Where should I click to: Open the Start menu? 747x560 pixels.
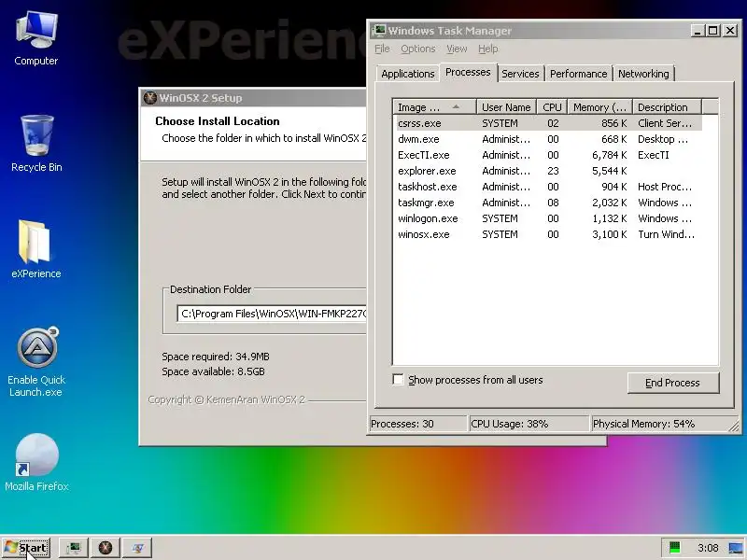(26, 548)
